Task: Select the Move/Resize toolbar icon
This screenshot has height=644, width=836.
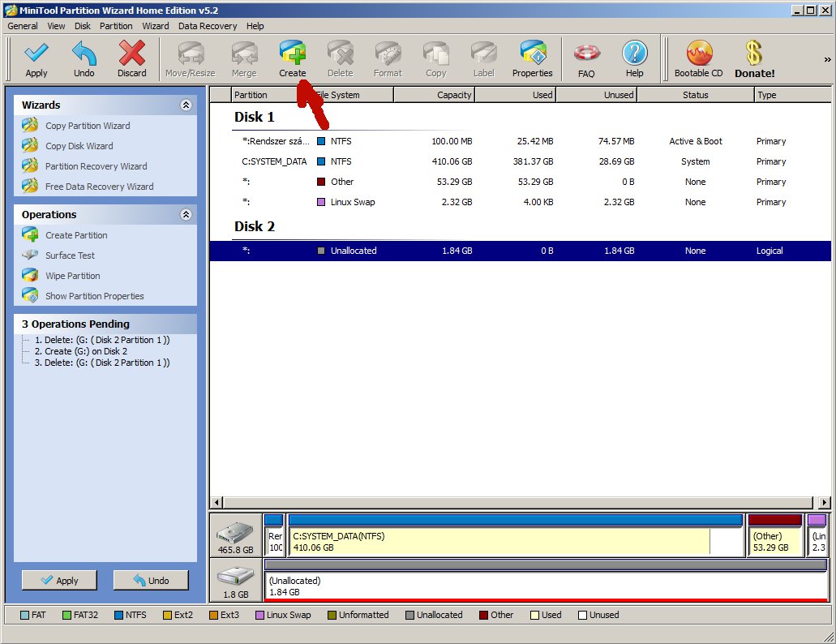Action: 191,54
